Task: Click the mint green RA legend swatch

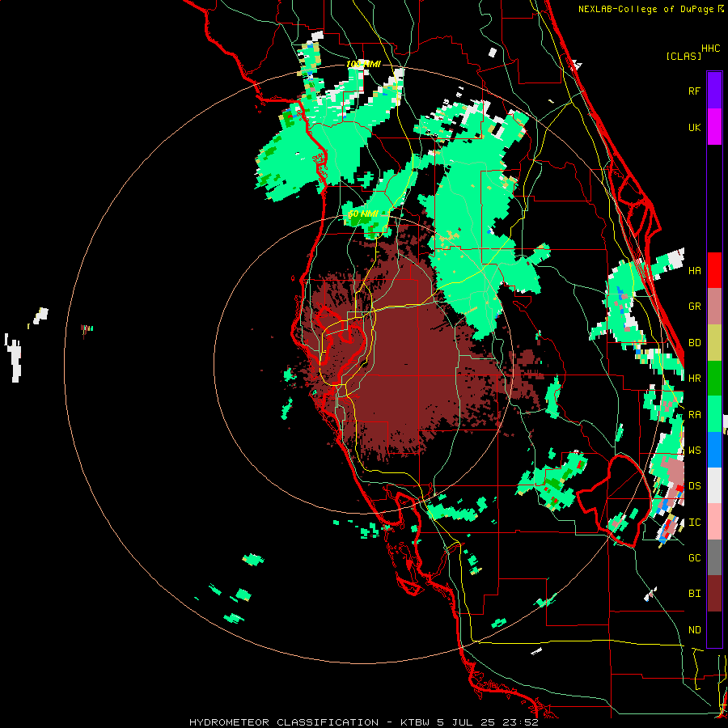Action: click(x=714, y=414)
